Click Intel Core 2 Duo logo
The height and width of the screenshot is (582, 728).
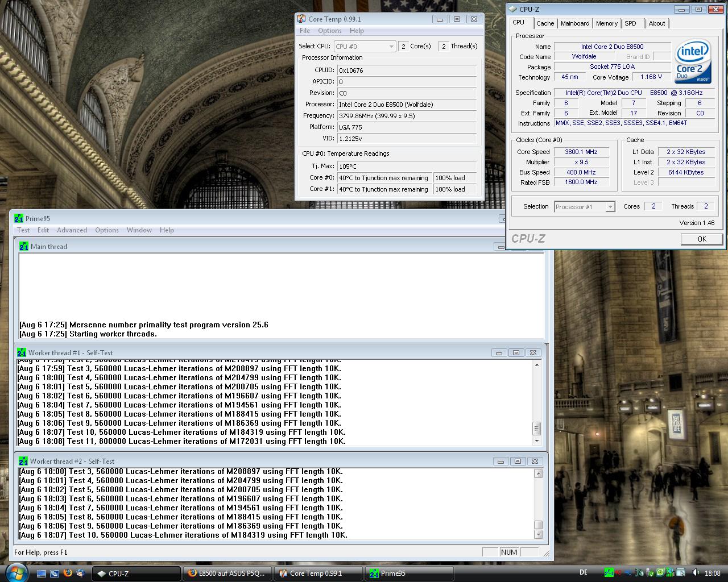(x=693, y=61)
